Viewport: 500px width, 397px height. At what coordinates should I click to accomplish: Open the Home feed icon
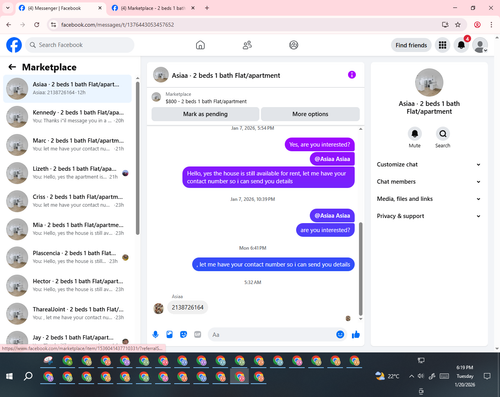(x=200, y=45)
